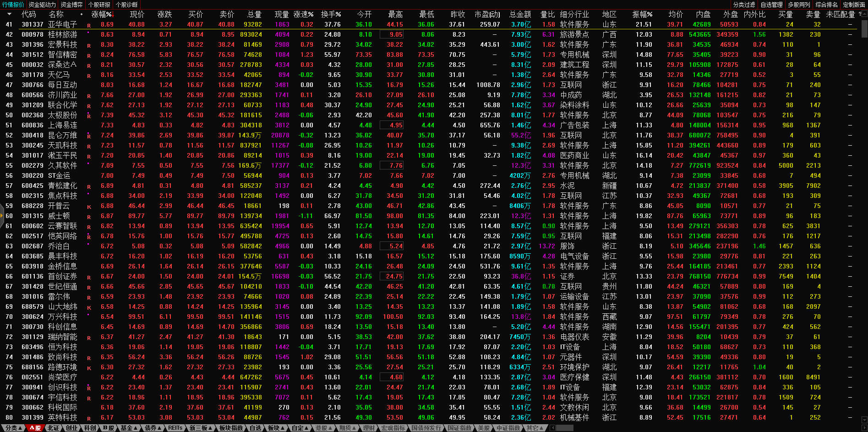Open the 定制版面 layout button
Viewport: 868px width, 432px height.
point(854,5)
